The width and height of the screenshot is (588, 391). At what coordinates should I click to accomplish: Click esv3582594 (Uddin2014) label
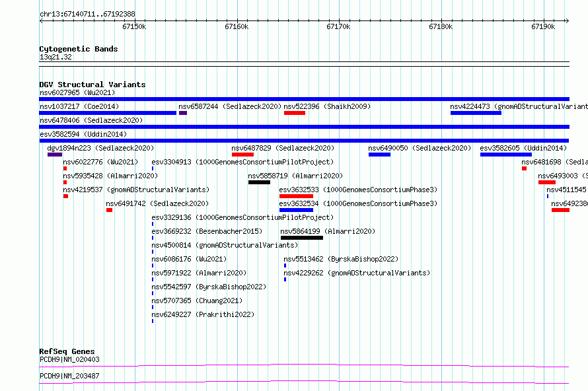pos(83,134)
